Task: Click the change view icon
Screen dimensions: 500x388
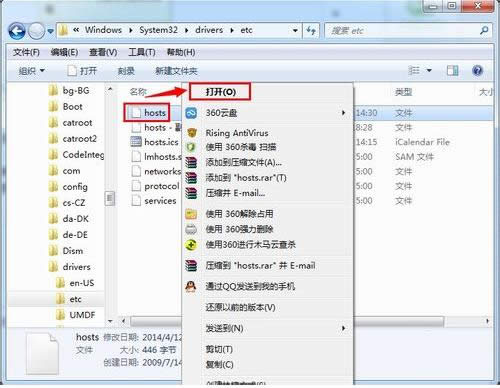Action: pos(414,70)
